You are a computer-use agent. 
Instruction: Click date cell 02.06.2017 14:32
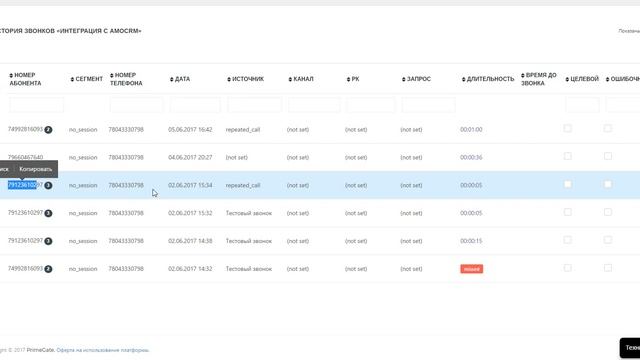point(190,269)
